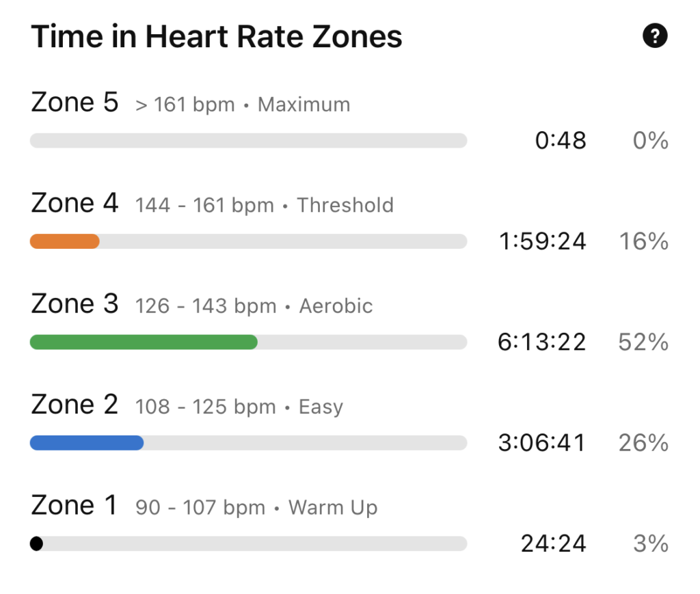Click the 52% Zone 3 percentage
The height and width of the screenshot is (594, 700).
(643, 342)
